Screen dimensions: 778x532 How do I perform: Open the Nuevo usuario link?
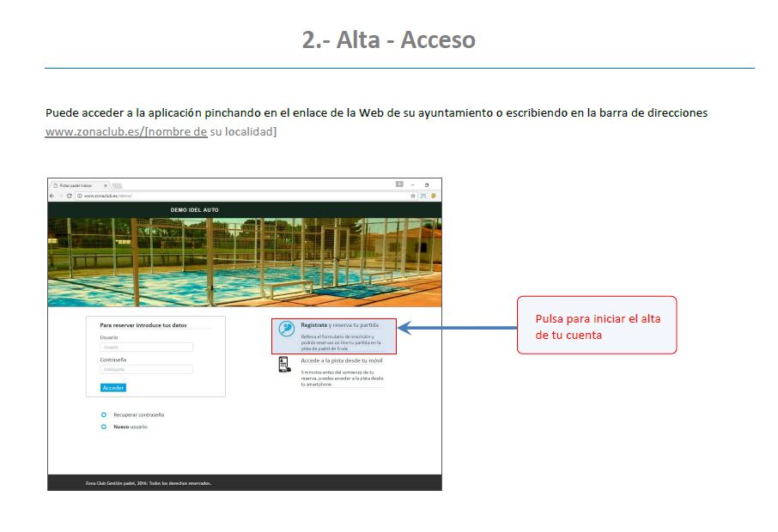click(x=131, y=427)
